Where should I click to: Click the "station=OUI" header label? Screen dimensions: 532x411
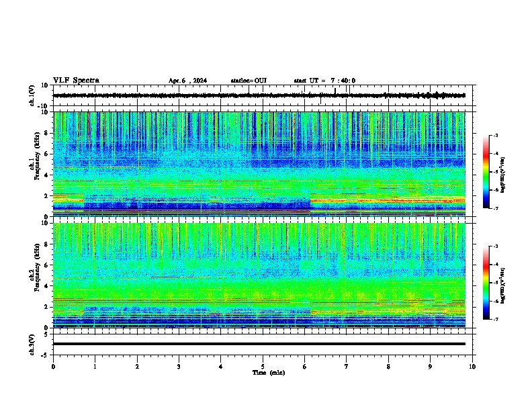[x=249, y=81]
